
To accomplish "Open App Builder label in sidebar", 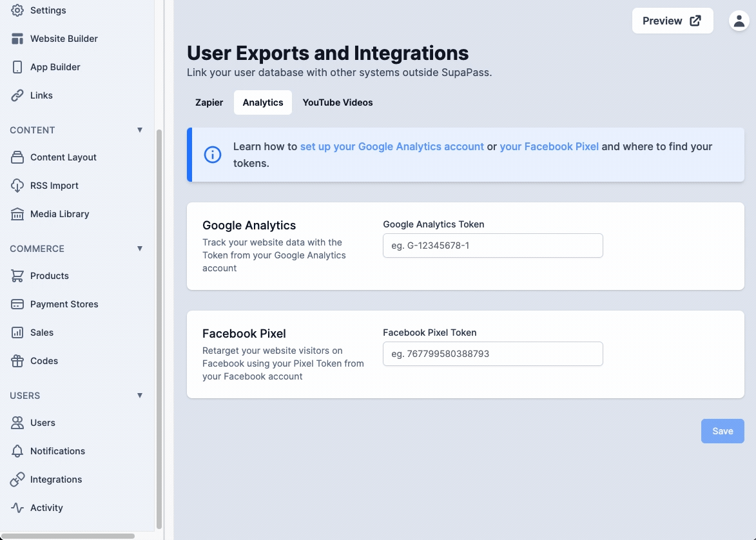I will tap(55, 67).
